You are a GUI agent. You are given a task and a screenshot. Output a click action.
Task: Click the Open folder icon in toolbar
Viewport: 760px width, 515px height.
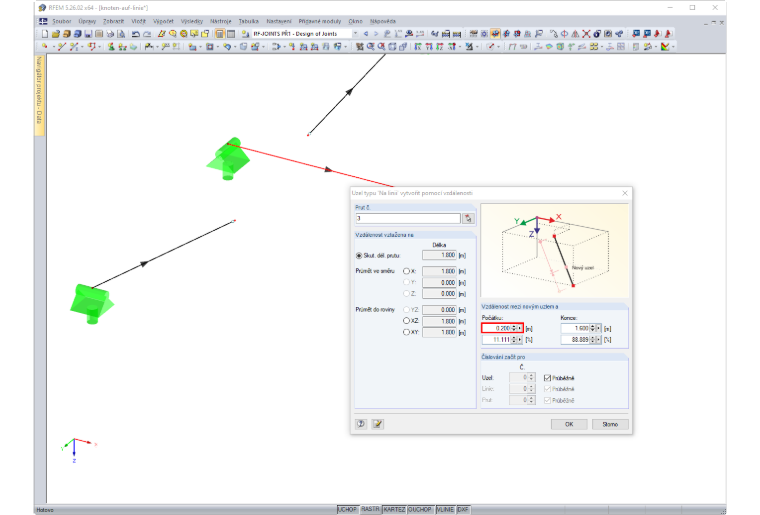(56, 34)
